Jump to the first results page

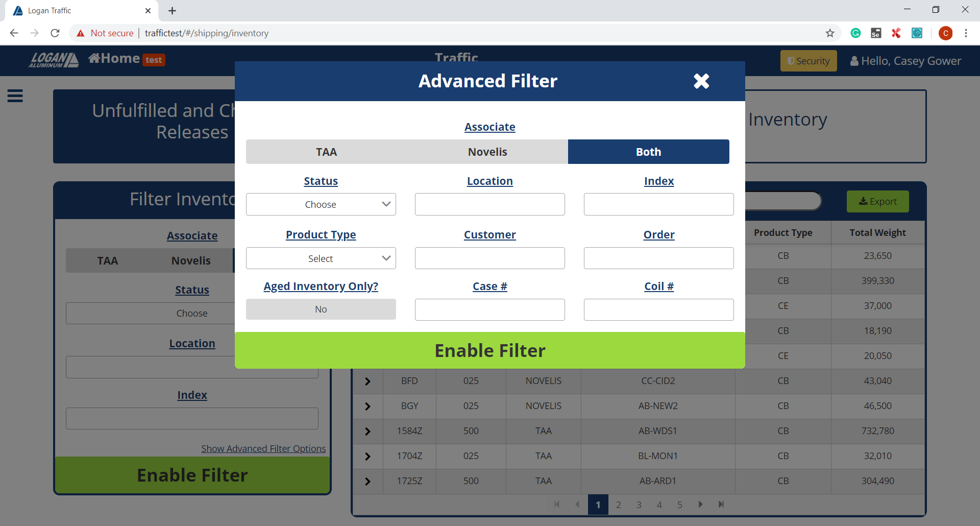pos(557,505)
